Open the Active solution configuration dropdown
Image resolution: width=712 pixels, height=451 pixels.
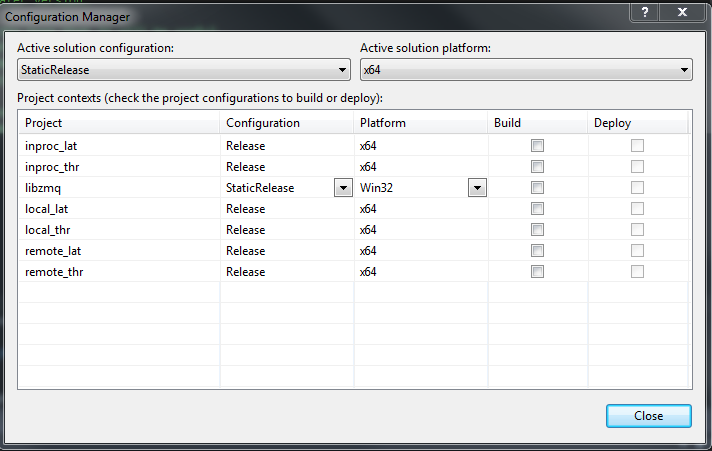click(x=342, y=70)
